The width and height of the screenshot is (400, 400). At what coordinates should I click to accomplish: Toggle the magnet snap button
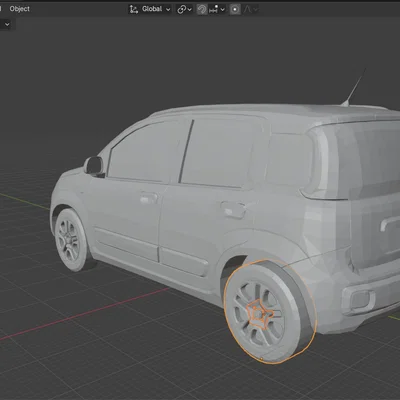[202, 9]
